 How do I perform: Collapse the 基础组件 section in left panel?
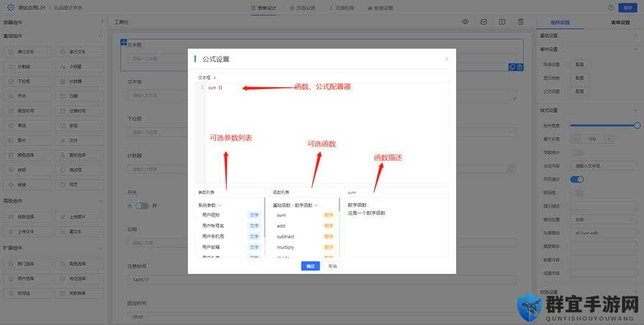pyautogui.click(x=53, y=36)
